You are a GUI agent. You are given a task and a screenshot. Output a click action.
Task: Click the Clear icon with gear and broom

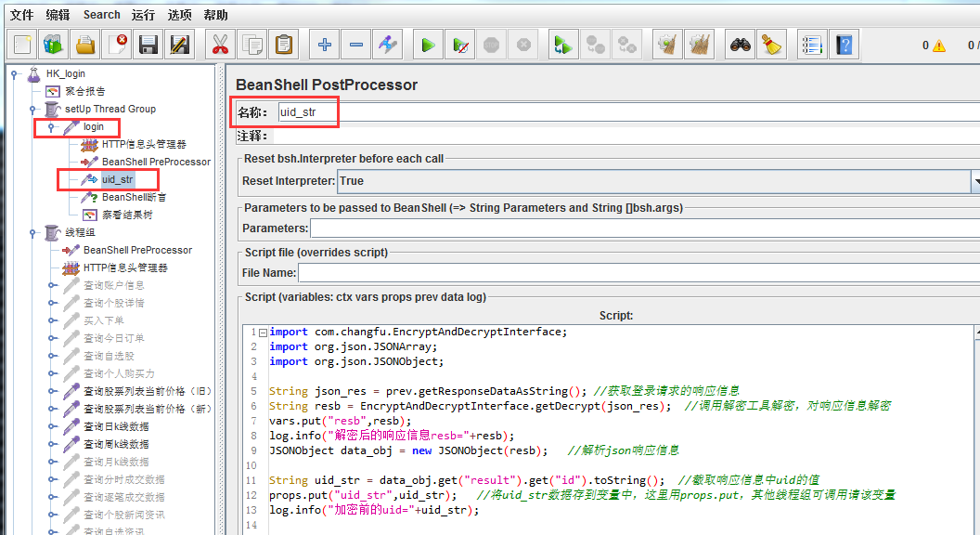point(667,45)
